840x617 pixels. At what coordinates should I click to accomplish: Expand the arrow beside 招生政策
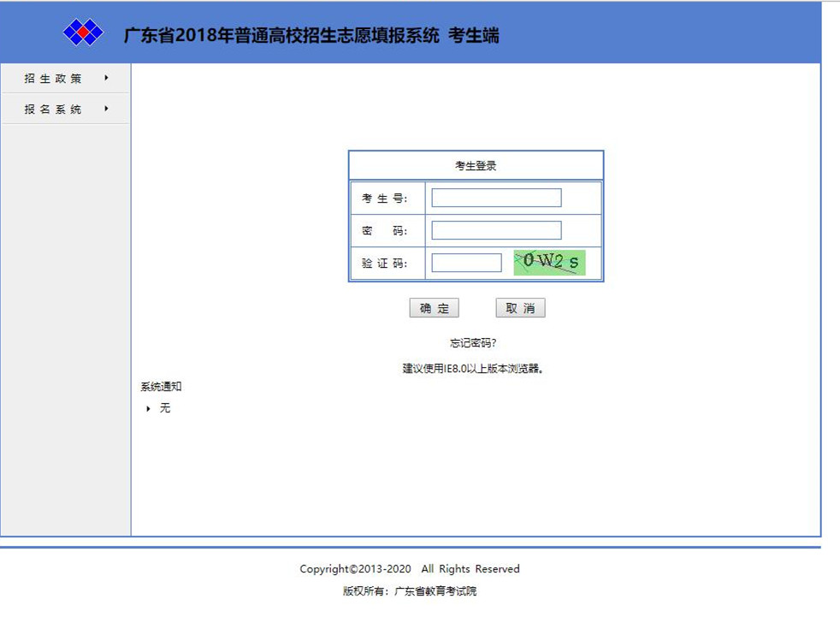tap(106, 78)
